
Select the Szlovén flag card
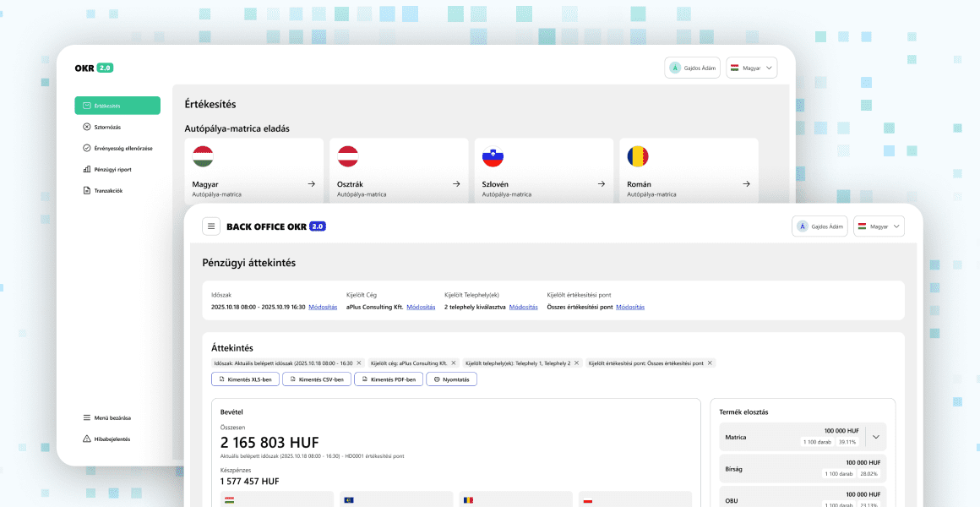[x=544, y=171]
